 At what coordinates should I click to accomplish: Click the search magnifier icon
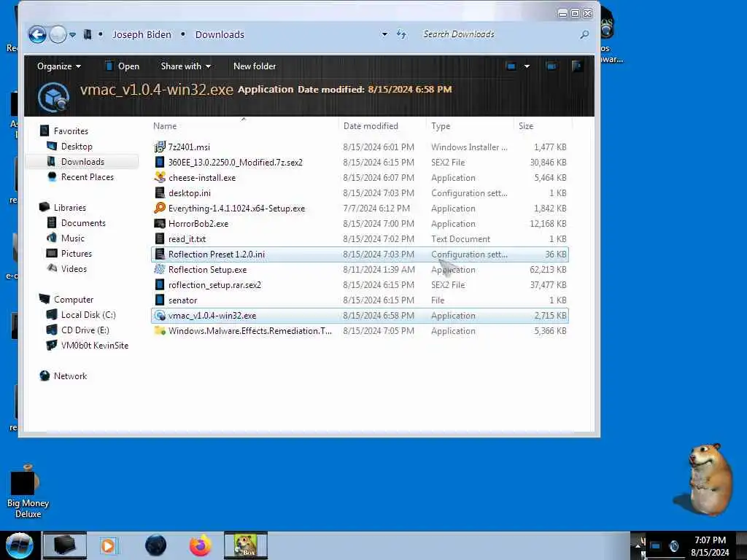584,34
